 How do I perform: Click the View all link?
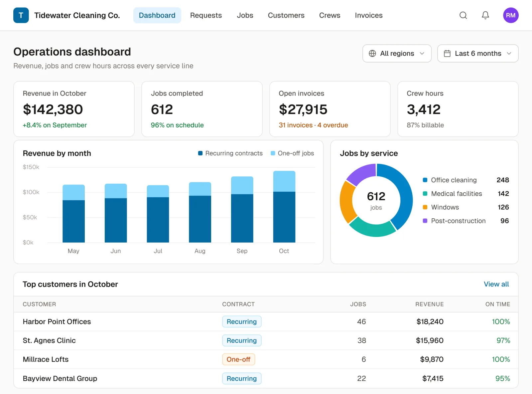[496, 284]
